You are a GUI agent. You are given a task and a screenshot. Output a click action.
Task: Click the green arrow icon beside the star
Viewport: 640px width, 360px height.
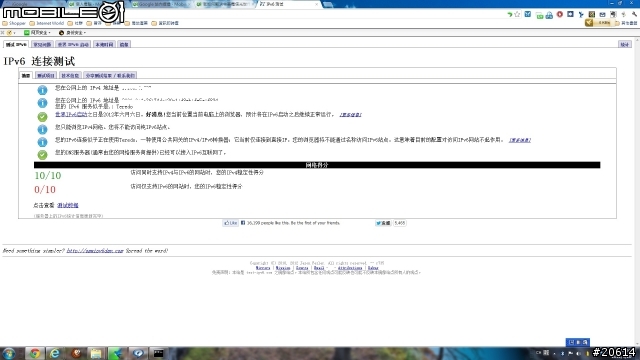[509, 14]
